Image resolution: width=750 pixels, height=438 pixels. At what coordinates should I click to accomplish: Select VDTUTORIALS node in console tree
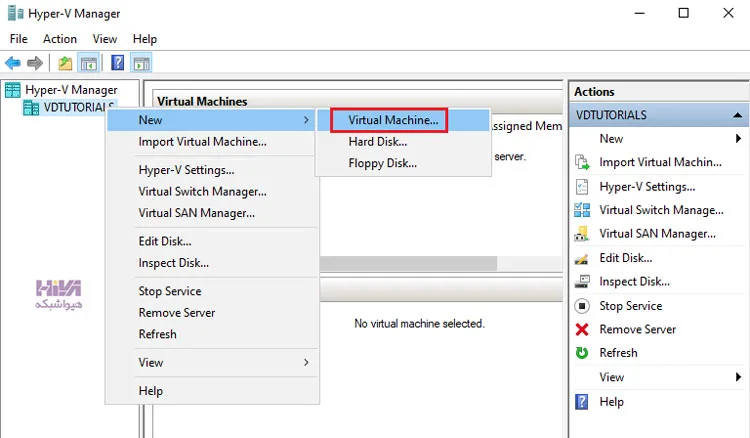[78, 108]
